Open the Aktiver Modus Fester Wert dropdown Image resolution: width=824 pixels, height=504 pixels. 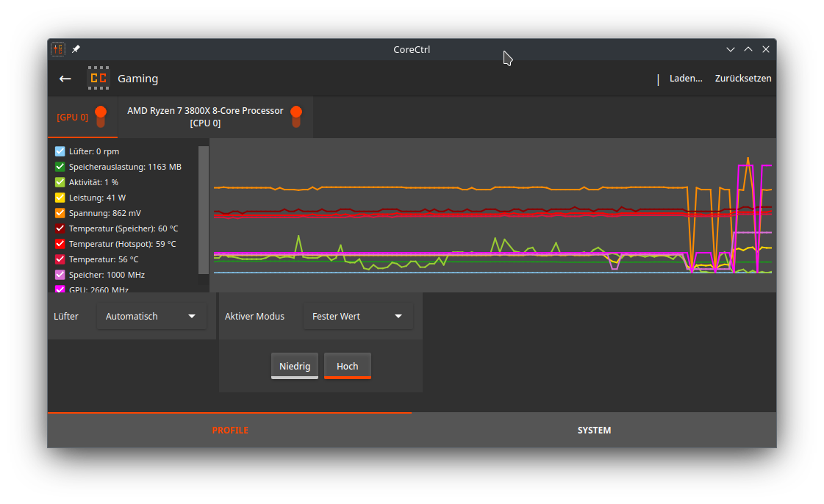pyautogui.click(x=358, y=317)
